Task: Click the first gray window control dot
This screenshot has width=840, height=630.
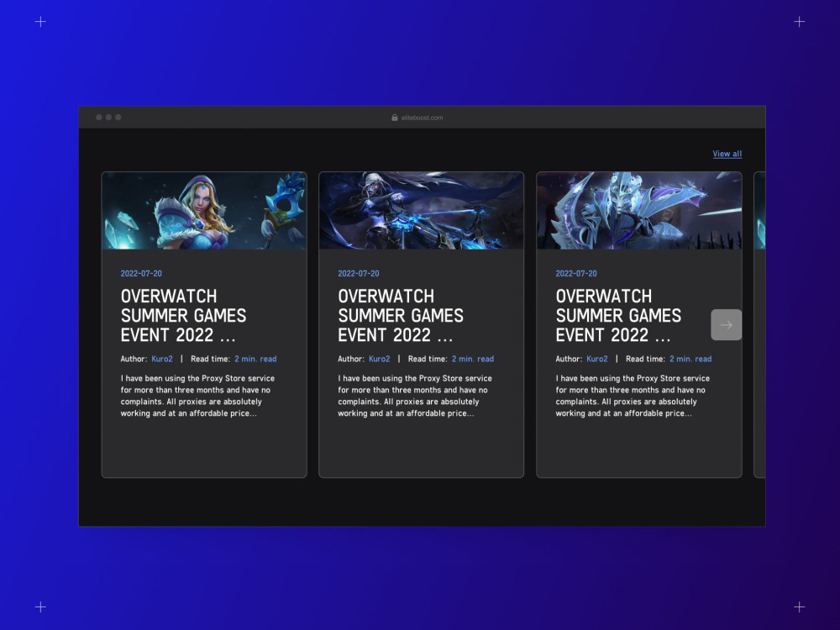Action: click(99, 118)
